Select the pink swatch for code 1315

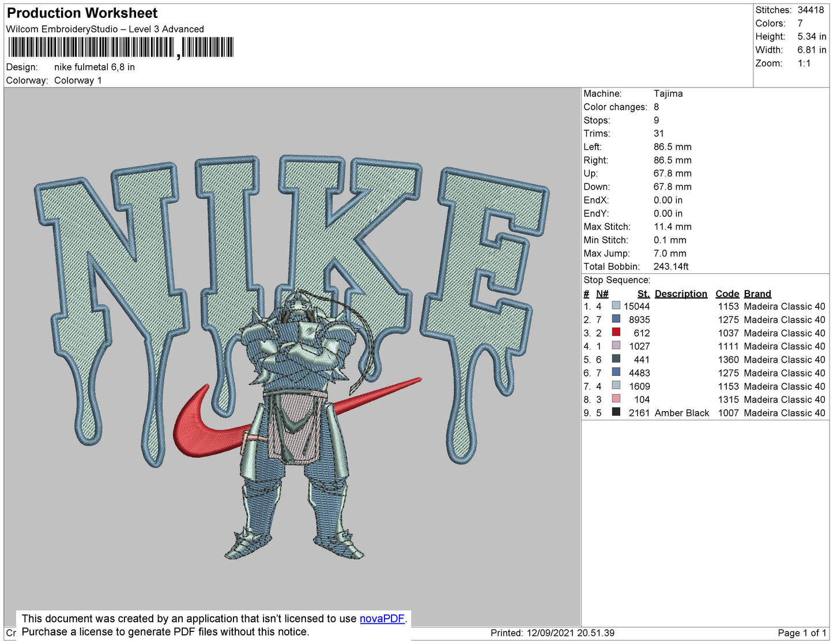click(616, 399)
